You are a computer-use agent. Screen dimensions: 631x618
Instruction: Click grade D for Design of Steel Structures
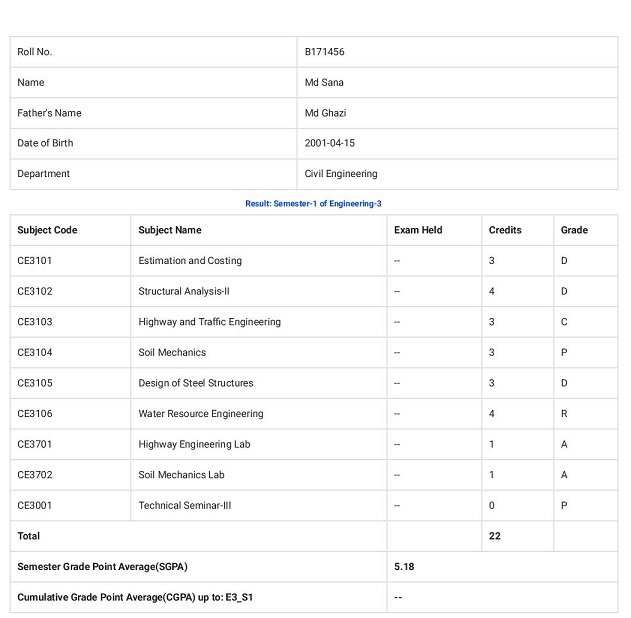[564, 383]
